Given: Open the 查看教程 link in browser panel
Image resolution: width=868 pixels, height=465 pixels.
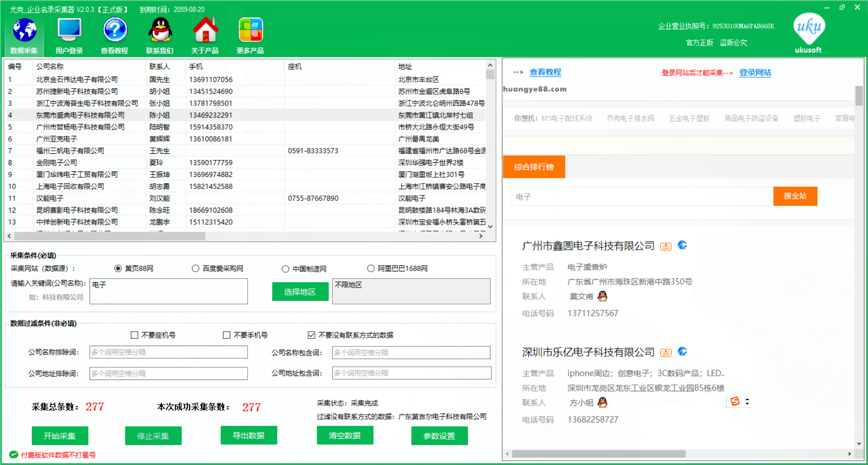Looking at the screenshot, I should pos(545,72).
